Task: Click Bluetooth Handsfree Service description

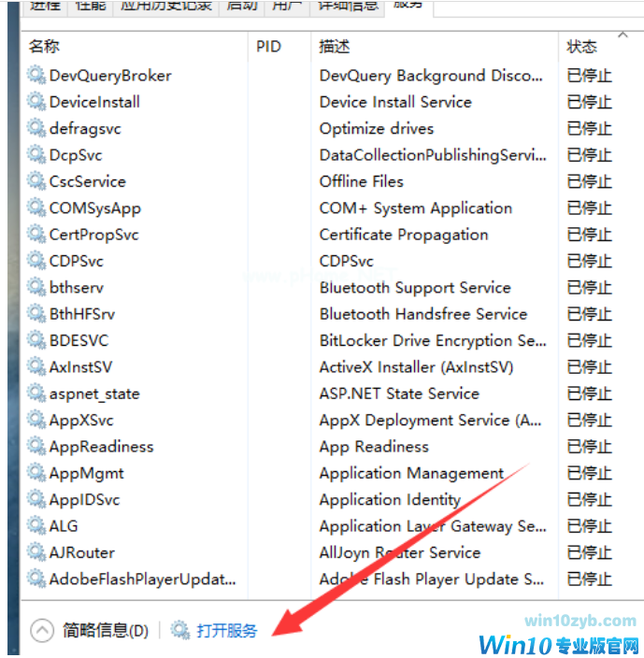Action: [423, 314]
